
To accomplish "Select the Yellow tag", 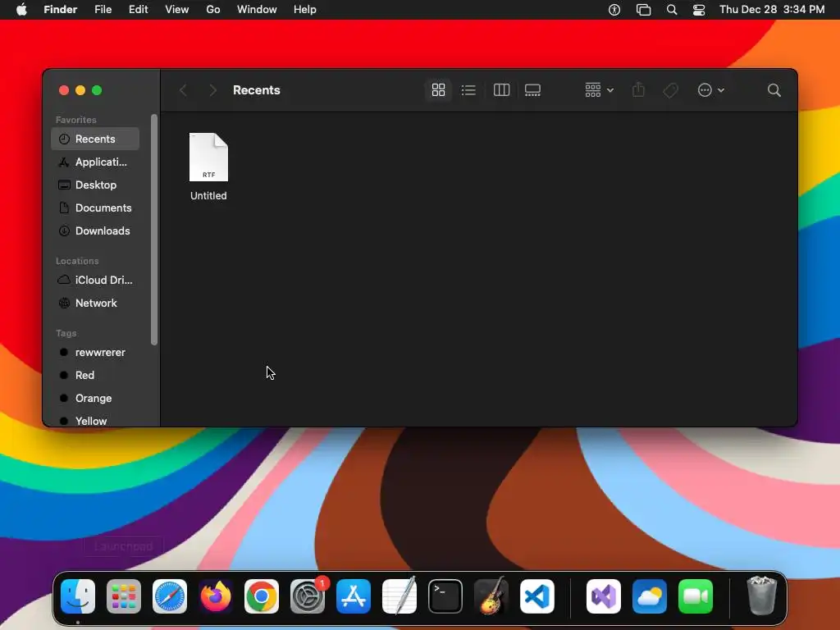I will [95, 421].
